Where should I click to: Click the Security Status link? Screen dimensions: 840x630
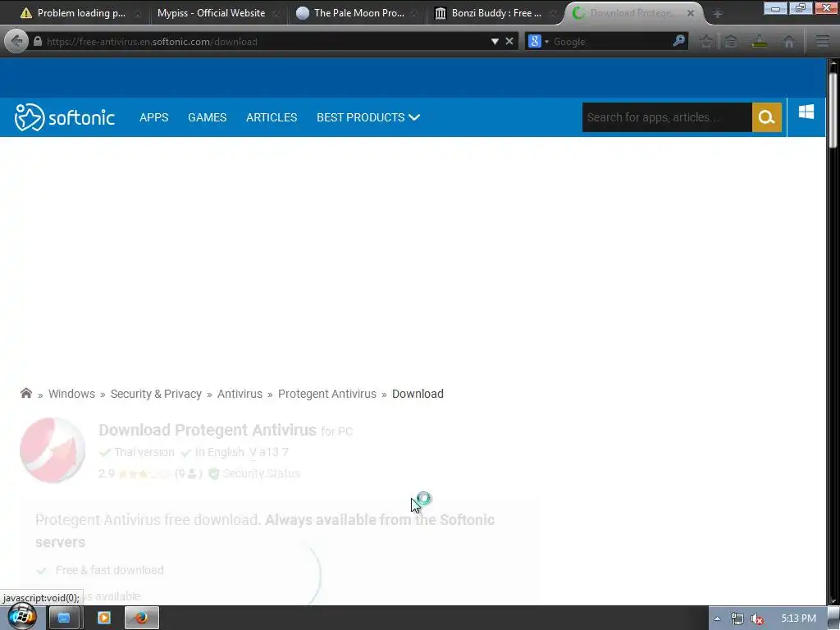click(x=262, y=473)
